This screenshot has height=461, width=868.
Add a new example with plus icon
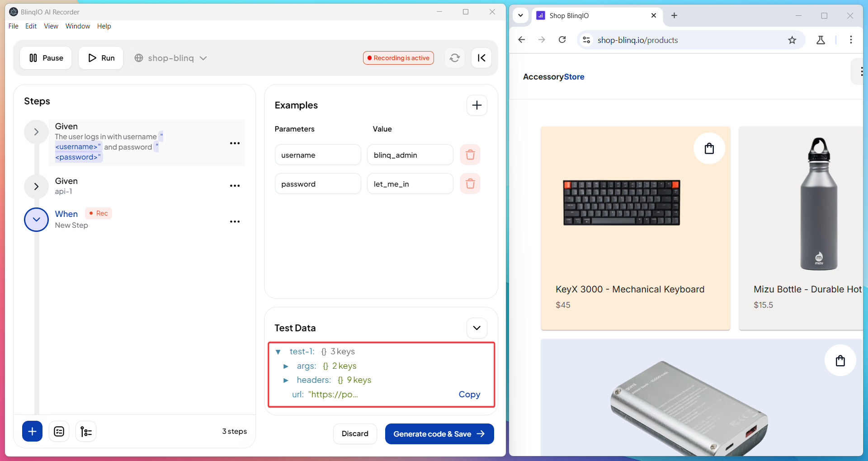(x=476, y=105)
